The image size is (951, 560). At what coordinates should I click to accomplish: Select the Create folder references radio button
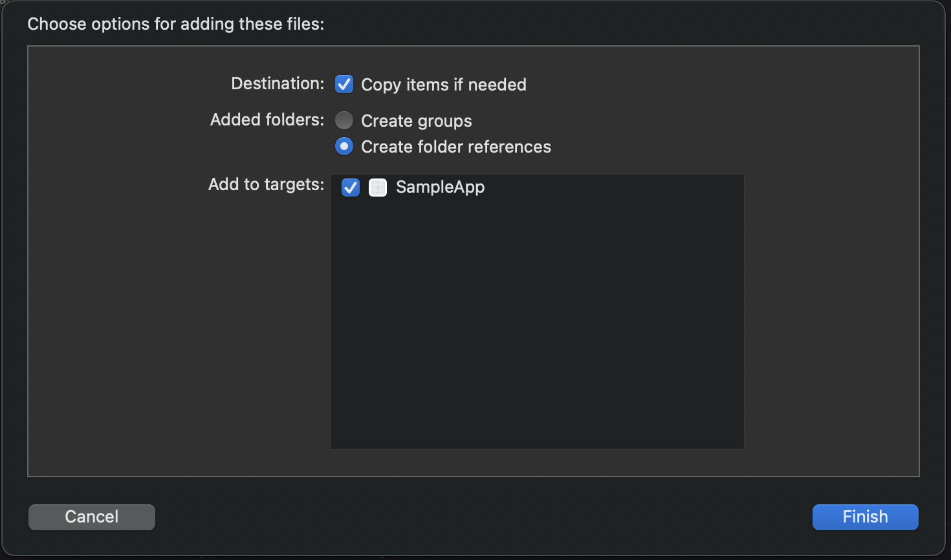click(x=344, y=147)
